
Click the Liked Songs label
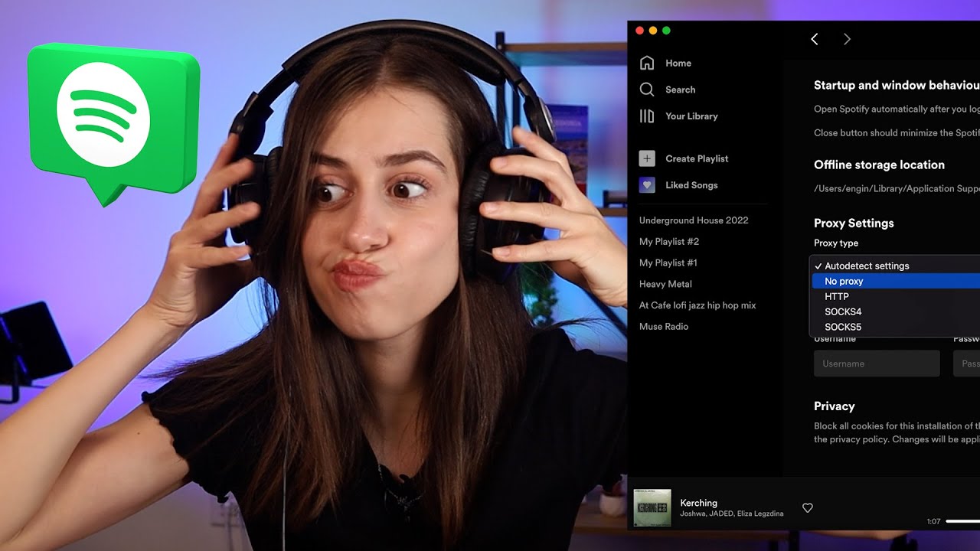pos(691,185)
